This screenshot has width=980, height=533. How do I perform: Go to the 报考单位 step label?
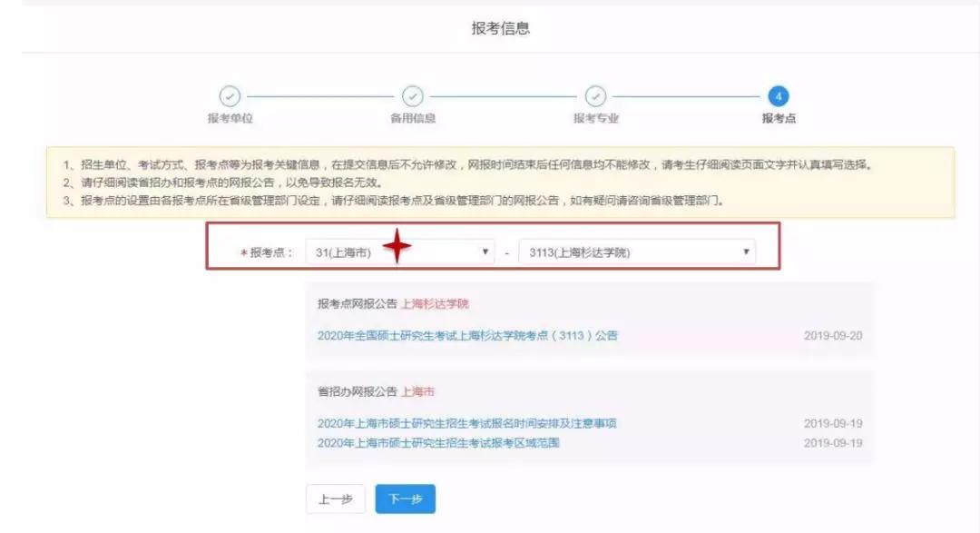(x=230, y=119)
